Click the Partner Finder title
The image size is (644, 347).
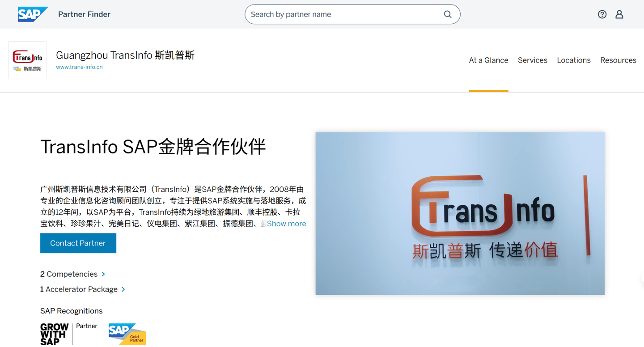point(84,14)
